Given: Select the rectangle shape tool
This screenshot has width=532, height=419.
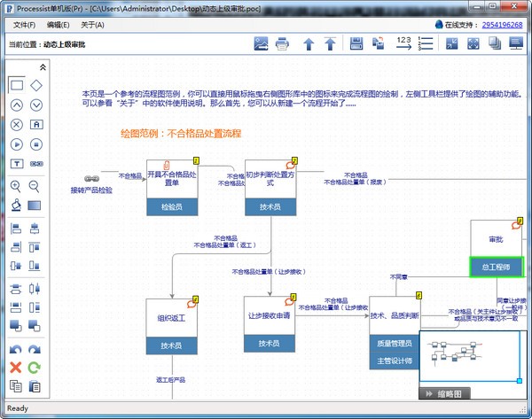Looking at the screenshot, I should [16, 85].
